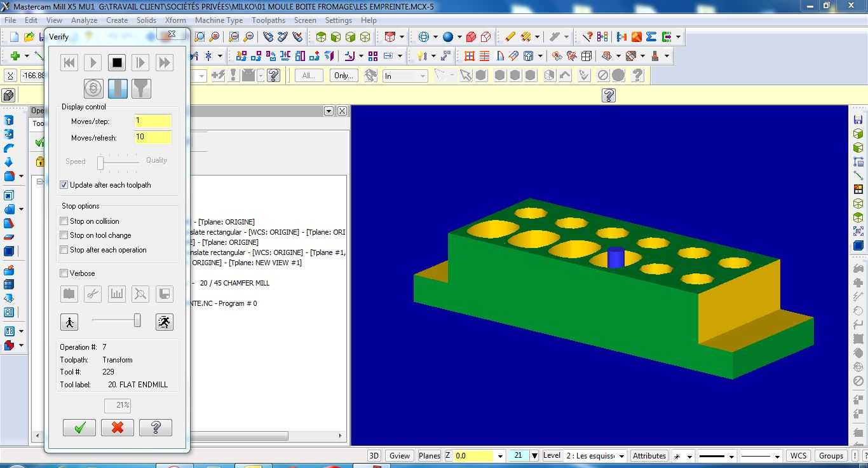Viewport: 868px width, 468px height.
Task: Open the Machine Type menu
Action: (219, 20)
